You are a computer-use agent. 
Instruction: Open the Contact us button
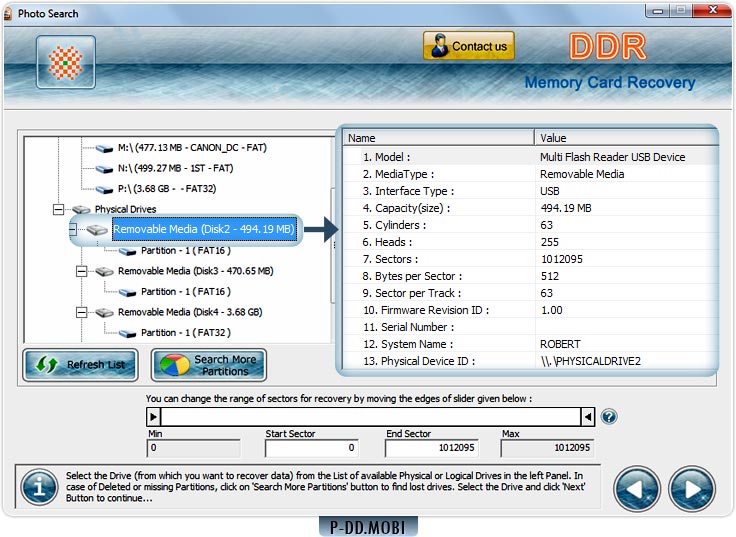[468, 46]
